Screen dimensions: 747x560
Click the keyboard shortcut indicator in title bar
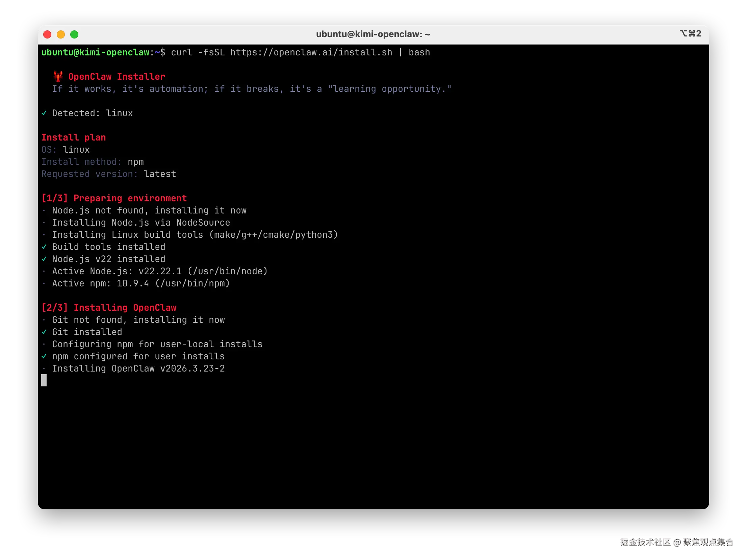[x=690, y=34]
